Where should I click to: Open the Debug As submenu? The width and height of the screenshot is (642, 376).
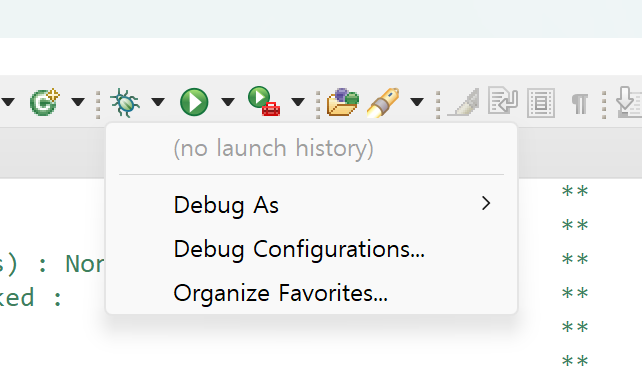[311, 205]
